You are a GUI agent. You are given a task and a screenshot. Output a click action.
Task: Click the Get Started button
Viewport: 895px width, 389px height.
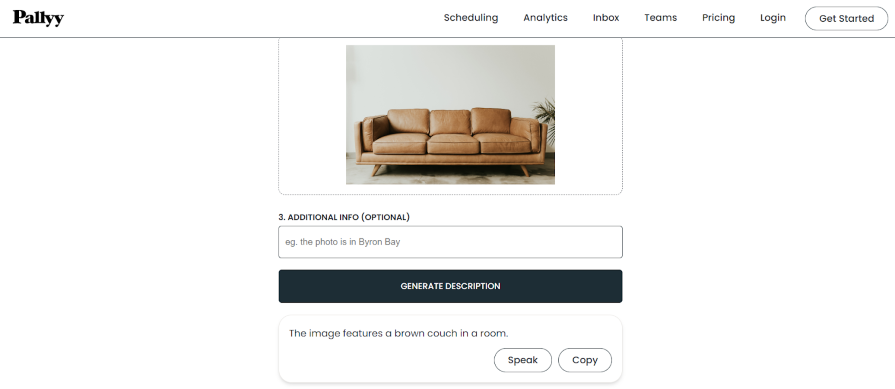tap(846, 18)
